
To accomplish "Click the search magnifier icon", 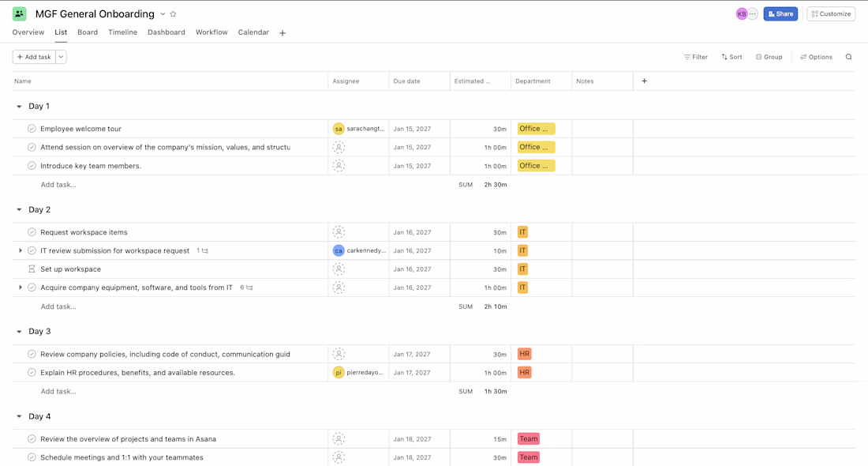I will coord(848,57).
